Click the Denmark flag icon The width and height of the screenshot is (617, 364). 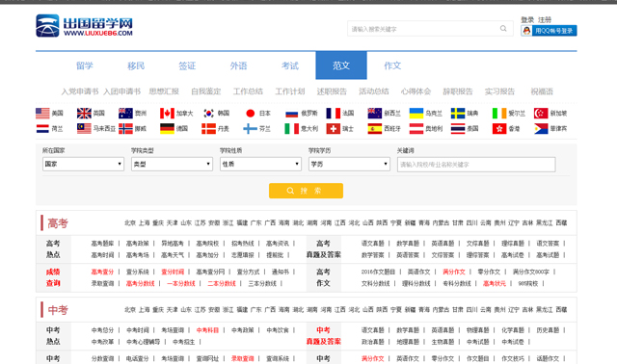[x=208, y=128]
